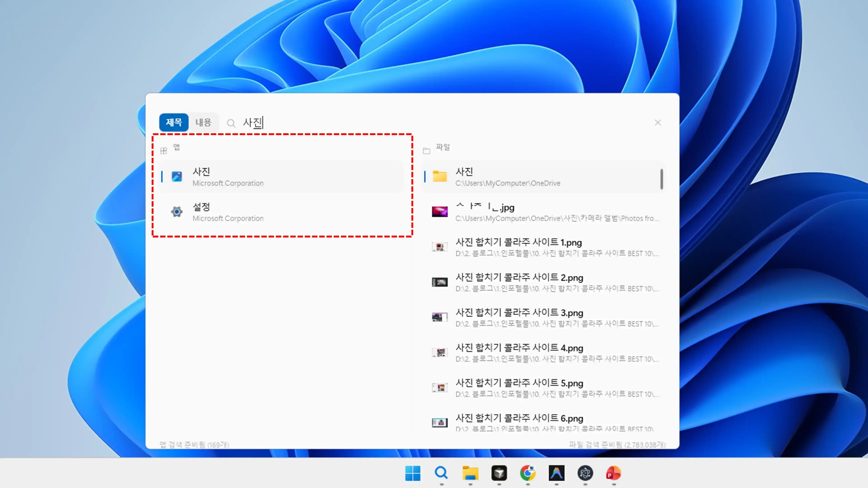Select file 사진 합치기 콜라주 사이트 1.png
868x488 pixels.
543,247
